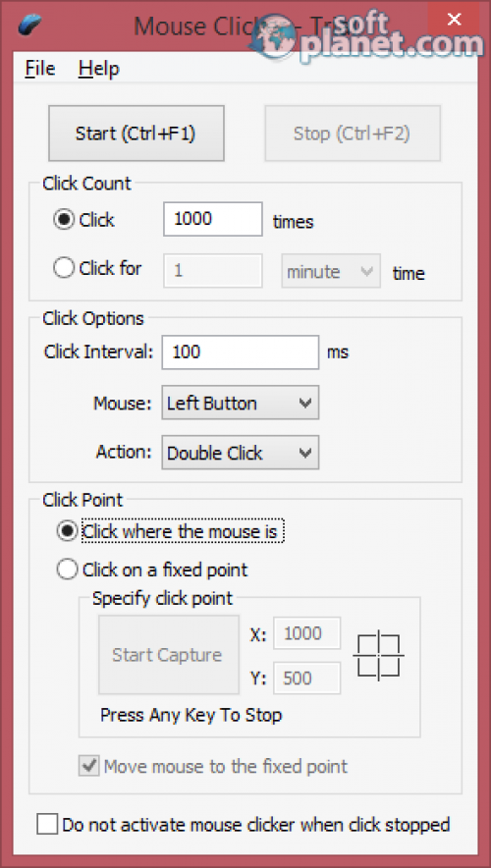This screenshot has width=491, height=868.
Task: Expand the minute time unit dropdown
Action: point(331,271)
